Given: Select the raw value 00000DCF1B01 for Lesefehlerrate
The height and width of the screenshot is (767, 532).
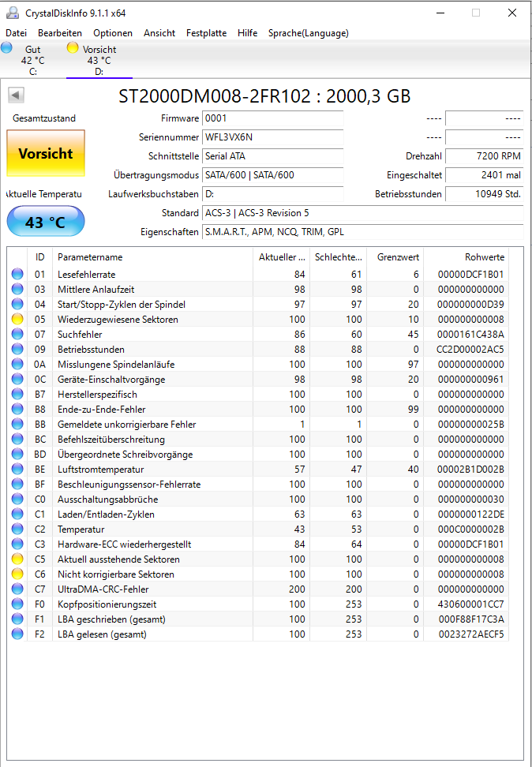Looking at the screenshot, I should [x=470, y=275].
